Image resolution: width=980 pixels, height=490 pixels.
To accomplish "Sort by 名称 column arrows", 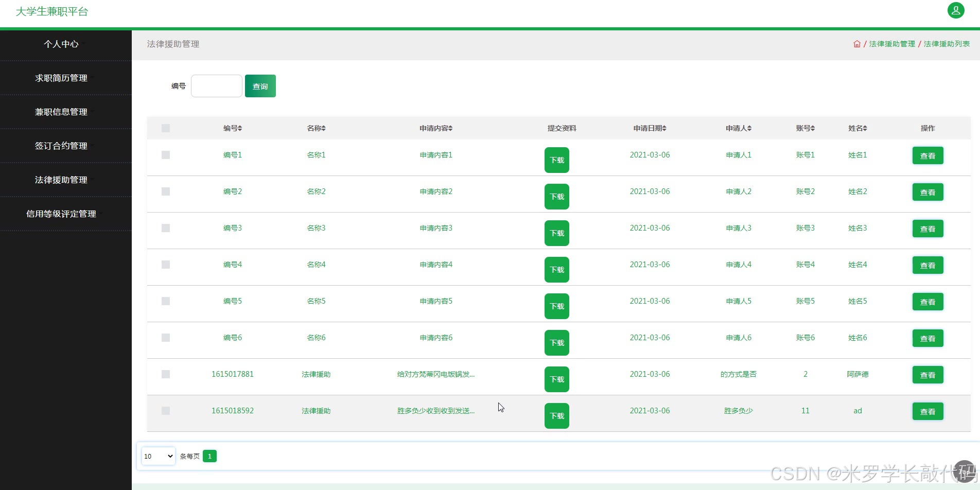I will (323, 128).
